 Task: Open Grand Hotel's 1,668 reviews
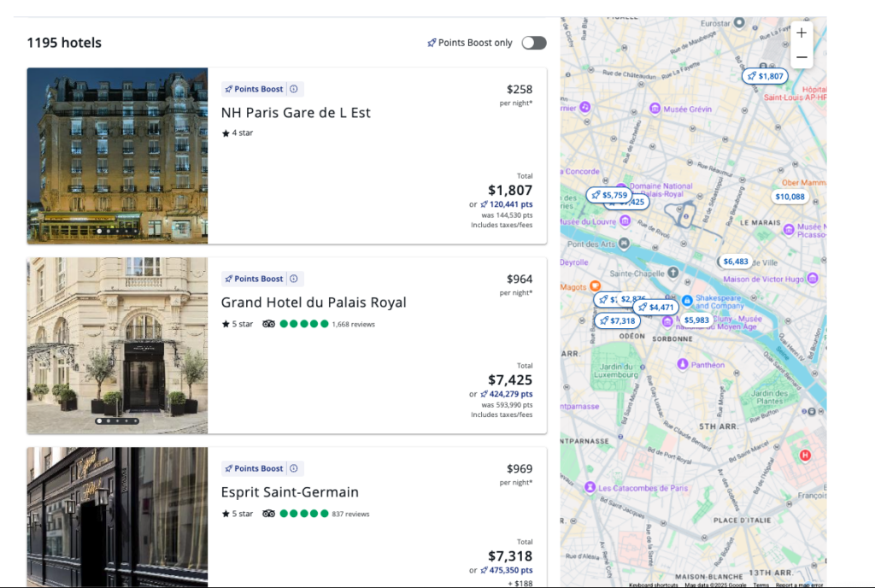(353, 324)
